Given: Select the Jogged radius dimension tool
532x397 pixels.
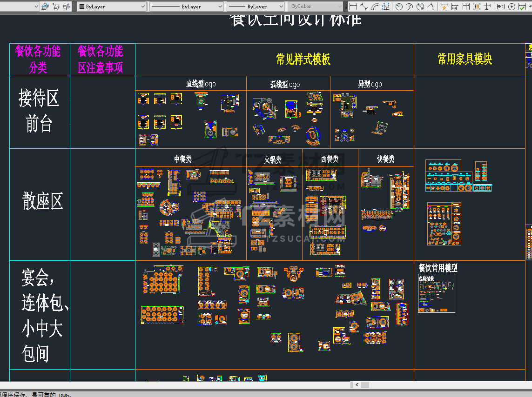Looking at the screenshot, I should click(x=410, y=6).
